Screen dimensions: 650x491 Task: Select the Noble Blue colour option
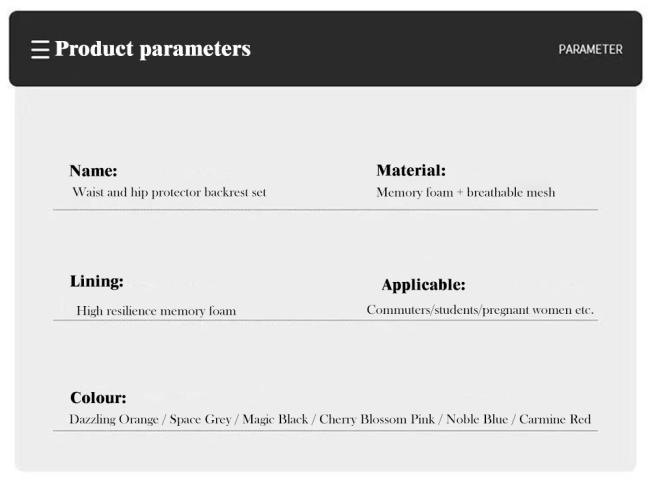pyautogui.click(x=478, y=419)
